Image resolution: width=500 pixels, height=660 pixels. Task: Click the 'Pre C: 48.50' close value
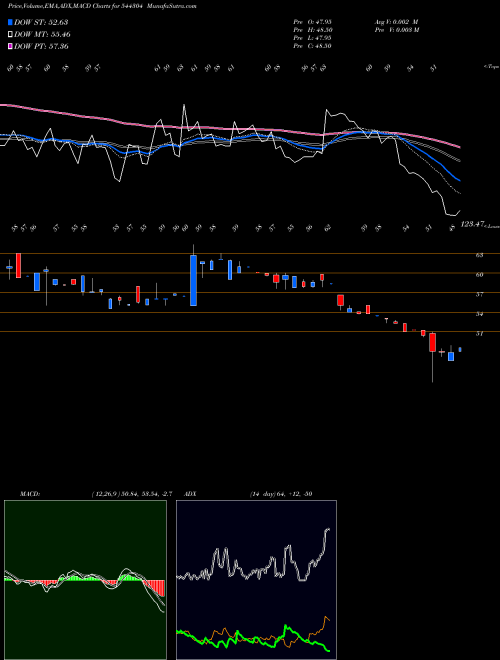pos(312,46)
